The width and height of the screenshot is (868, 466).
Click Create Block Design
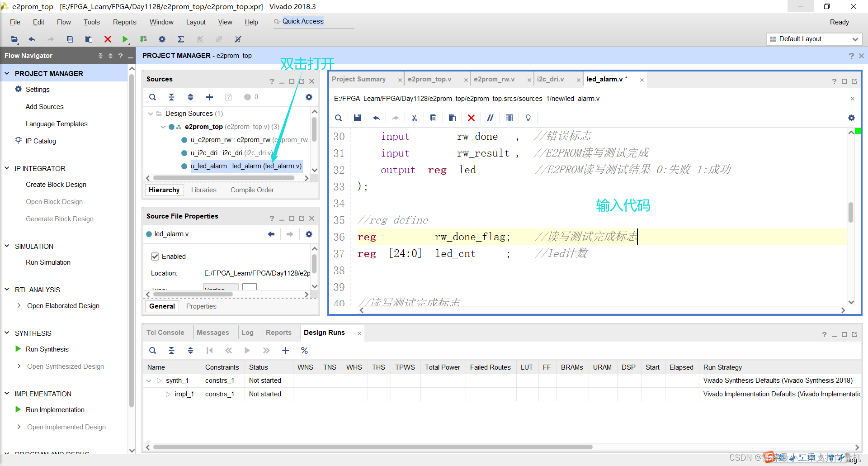click(x=56, y=185)
